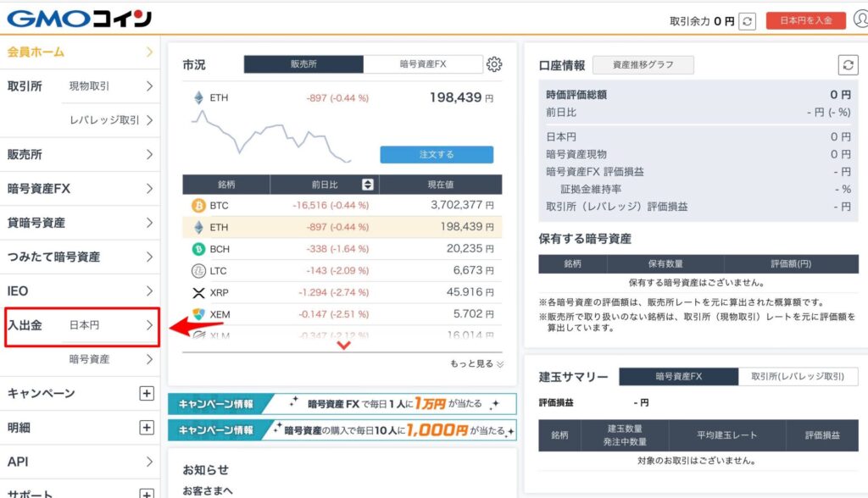The height and width of the screenshot is (498, 868).
Task: Show more coins with red chevron
Action: pos(343,346)
